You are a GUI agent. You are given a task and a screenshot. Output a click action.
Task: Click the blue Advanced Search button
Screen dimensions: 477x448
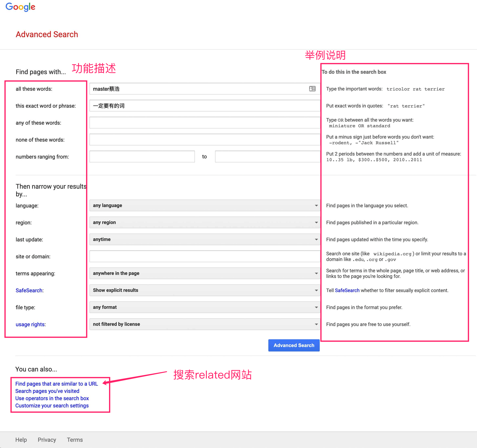pyautogui.click(x=294, y=345)
